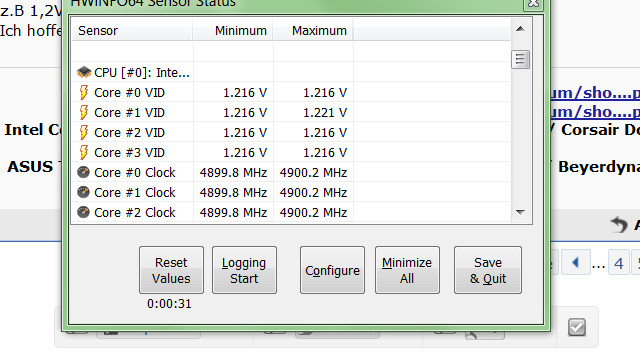Open page 4 in the forum pagination

tap(619, 263)
